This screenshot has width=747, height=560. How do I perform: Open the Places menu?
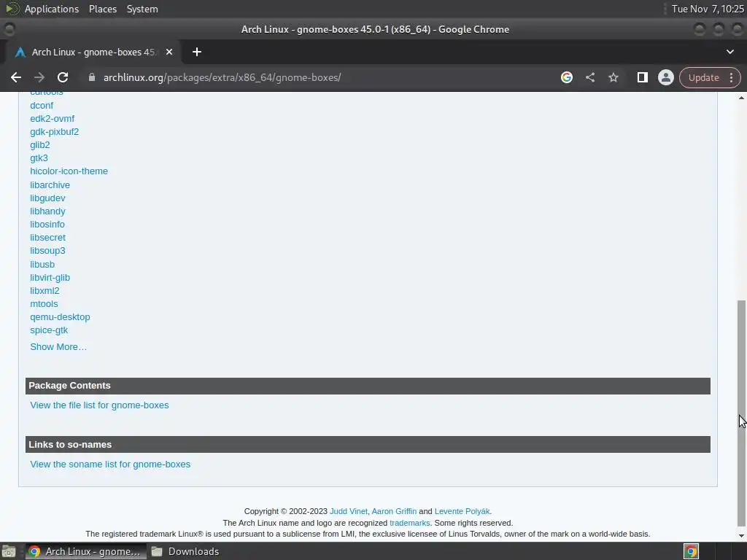coord(102,9)
